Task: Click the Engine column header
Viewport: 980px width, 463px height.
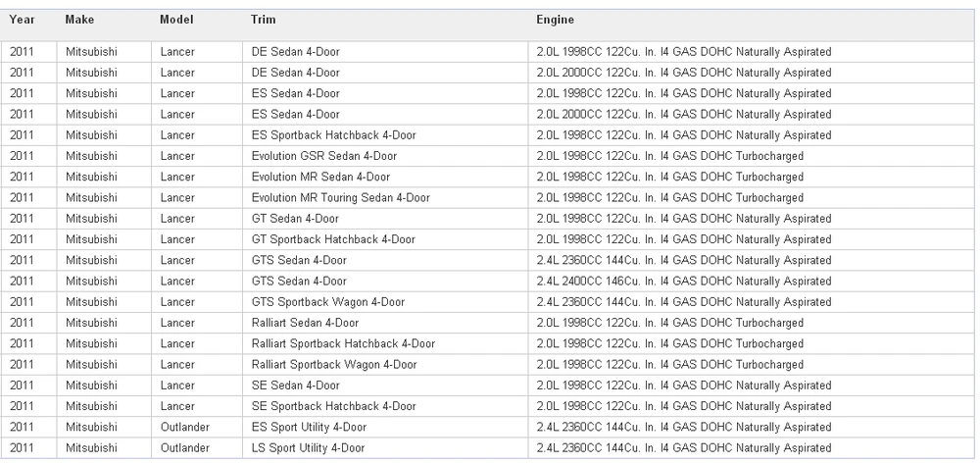Action: 555,20
